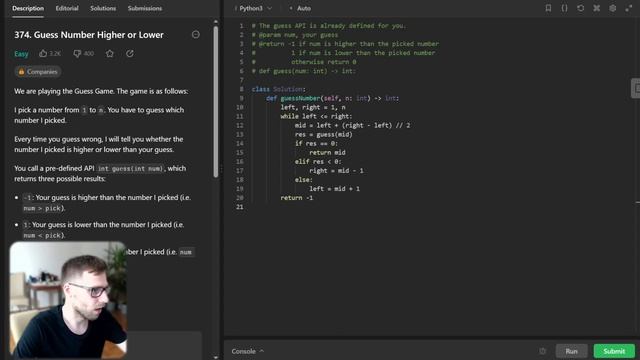Click the problem title '374. Guess Number Higher or Lower'
This screenshot has height=360, width=640.
(x=89, y=35)
